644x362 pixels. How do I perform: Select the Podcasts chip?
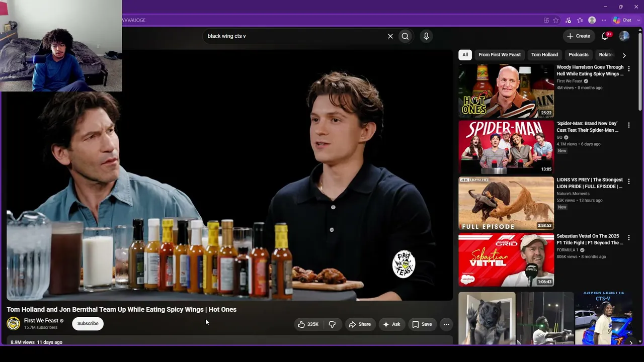point(579,55)
